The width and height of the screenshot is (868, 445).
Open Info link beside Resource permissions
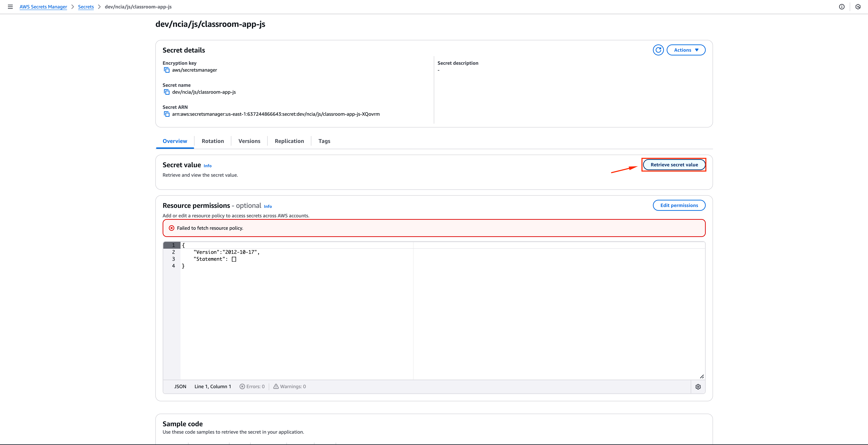(x=268, y=206)
